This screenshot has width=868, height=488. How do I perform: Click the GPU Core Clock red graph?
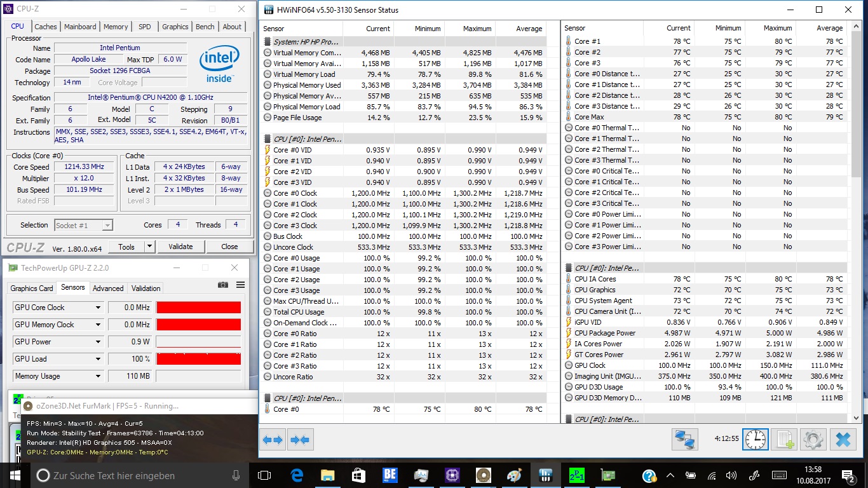198,308
